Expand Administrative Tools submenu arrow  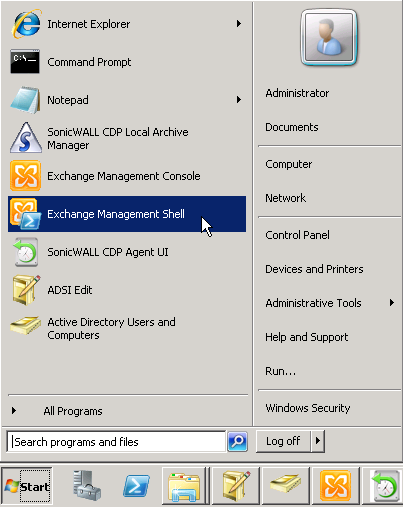pyautogui.click(x=392, y=302)
